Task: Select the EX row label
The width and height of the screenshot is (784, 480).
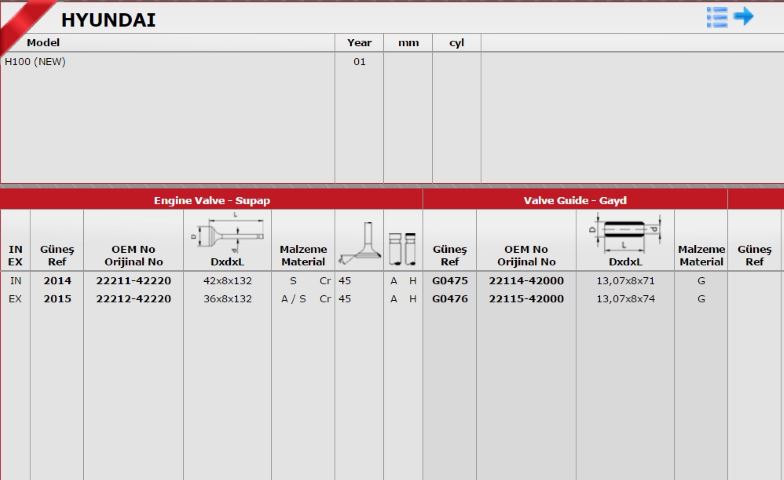Action: click(x=16, y=298)
